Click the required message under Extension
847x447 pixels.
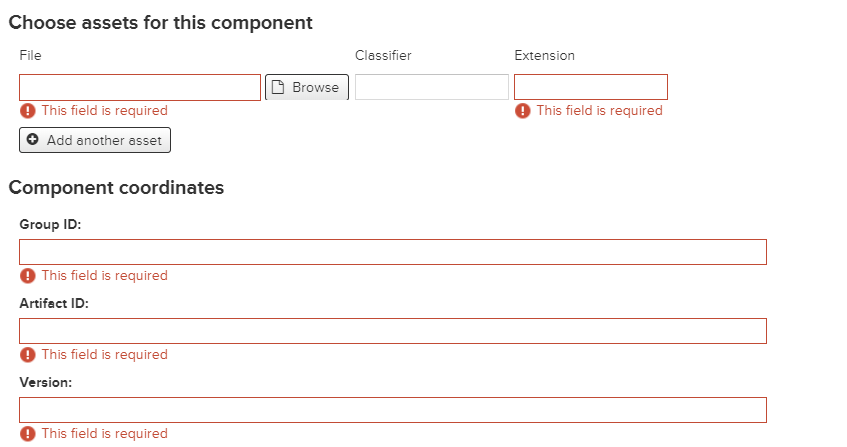coord(599,111)
